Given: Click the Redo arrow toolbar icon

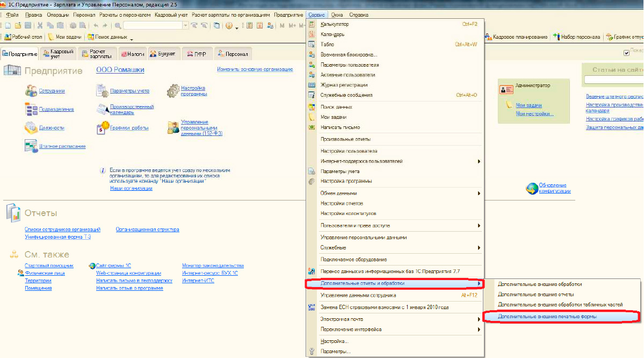Looking at the screenshot, I should click(105, 25).
